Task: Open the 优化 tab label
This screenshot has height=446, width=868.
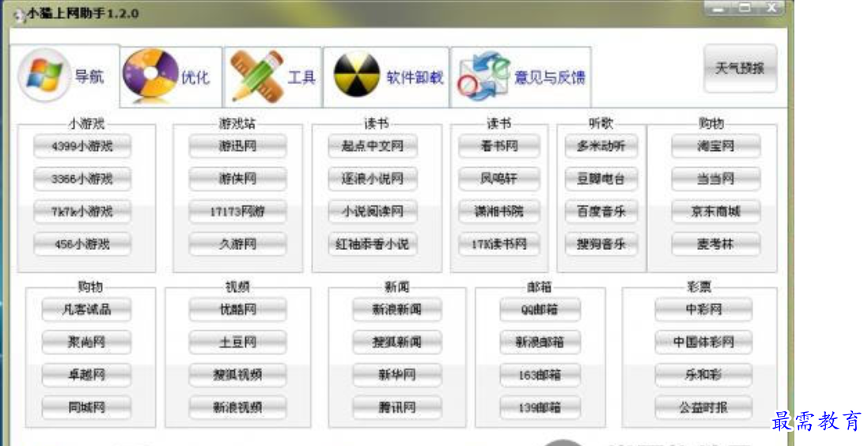Action: pyautogui.click(x=195, y=77)
